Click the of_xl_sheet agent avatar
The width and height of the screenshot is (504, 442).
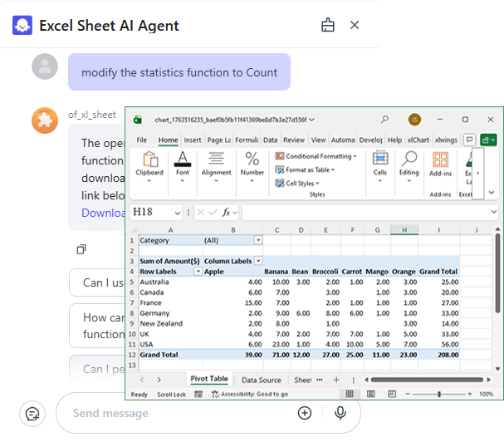pos(45,120)
